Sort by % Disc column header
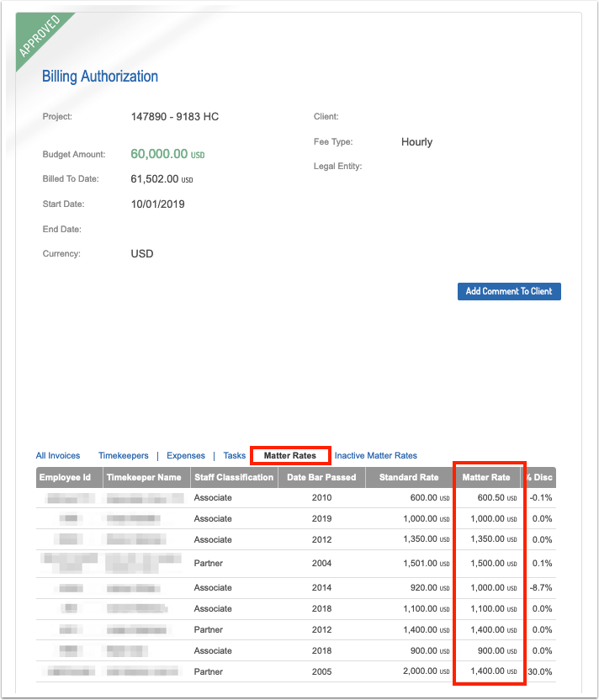Viewport: 599px width, 700px height. 538,477
